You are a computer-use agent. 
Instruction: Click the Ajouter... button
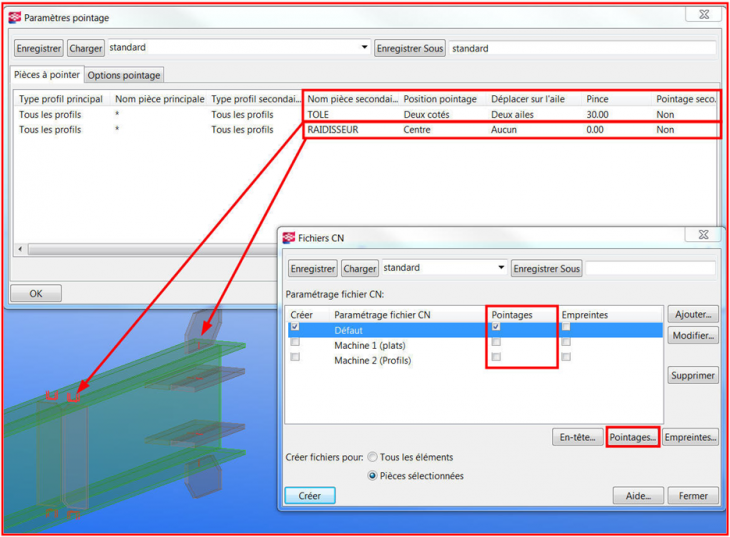693,314
